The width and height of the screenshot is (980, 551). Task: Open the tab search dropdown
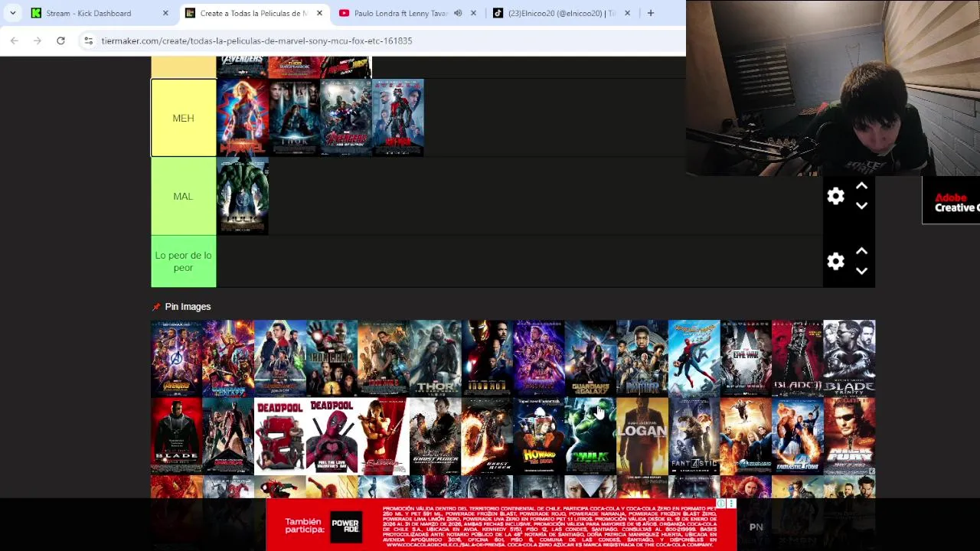(12, 13)
